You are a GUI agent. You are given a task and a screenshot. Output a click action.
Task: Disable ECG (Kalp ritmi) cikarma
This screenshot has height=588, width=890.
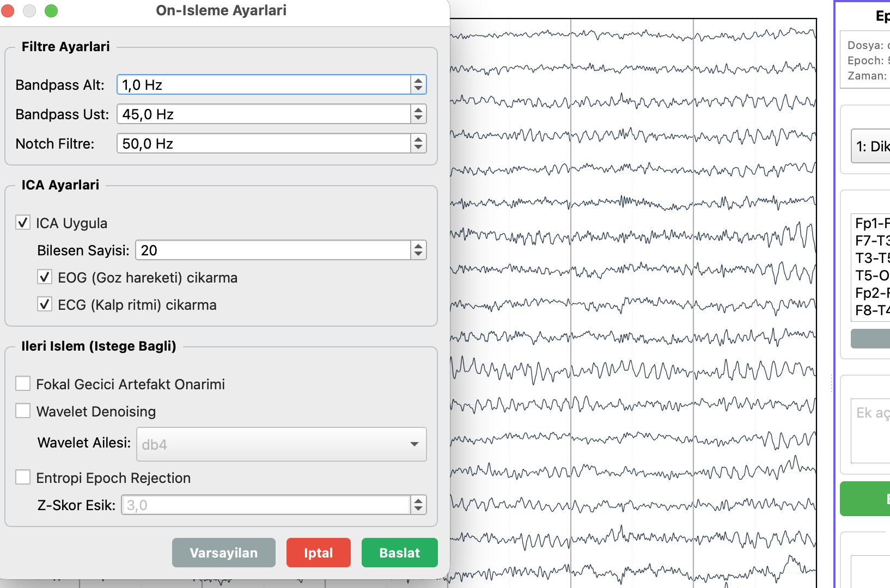pos(45,304)
